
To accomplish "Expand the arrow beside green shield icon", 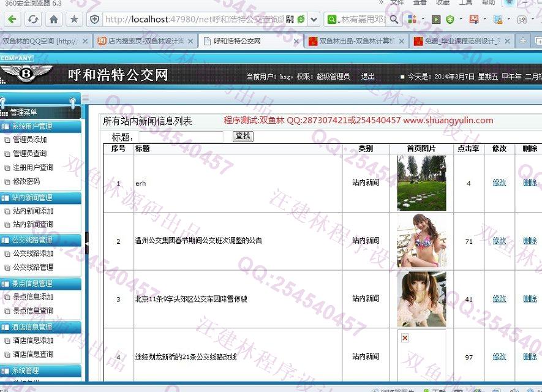I will click(x=461, y=18).
